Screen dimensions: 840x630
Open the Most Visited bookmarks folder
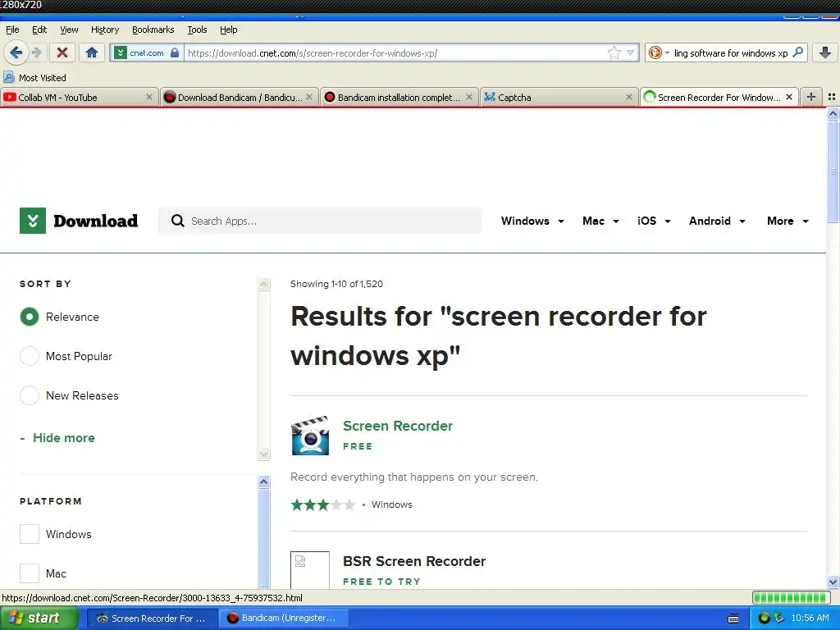click(x=35, y=78)
